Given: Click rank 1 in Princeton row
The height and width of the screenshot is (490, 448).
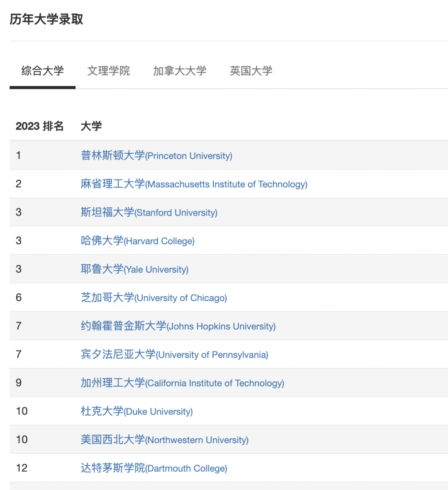Looking at the screenshot, I should point(18,155).
